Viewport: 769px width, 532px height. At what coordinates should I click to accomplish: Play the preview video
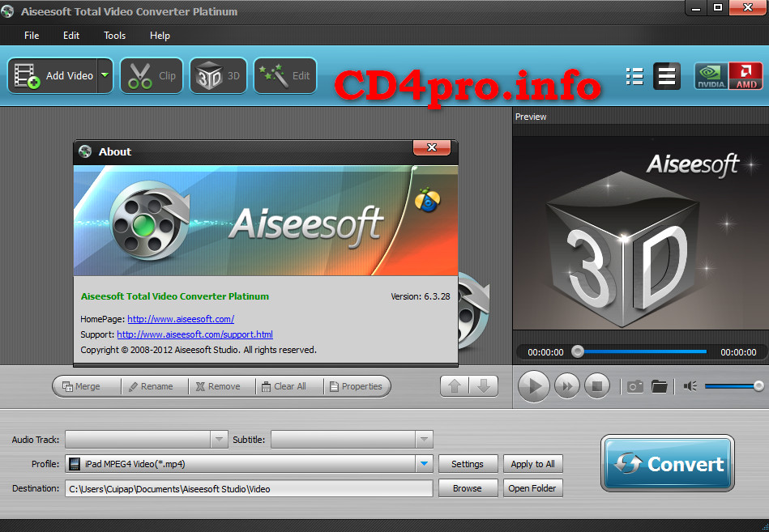click(x=533, y=386)
